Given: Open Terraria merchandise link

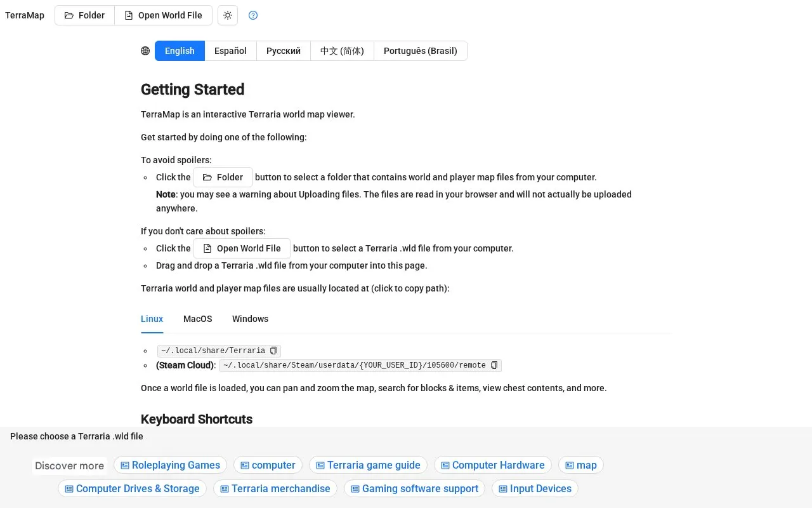Looking at the screenshot, I should tap(275, 488).
